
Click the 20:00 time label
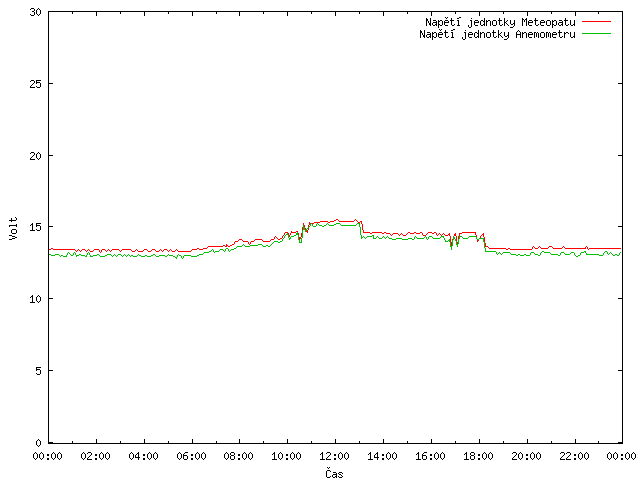click(527, 456)
